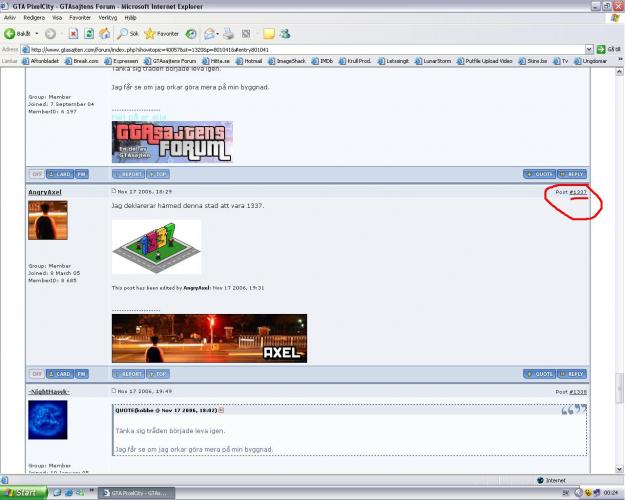Open the Bakåt history dropdown arrow
This screenshot has width=625, height=500.
37,33
